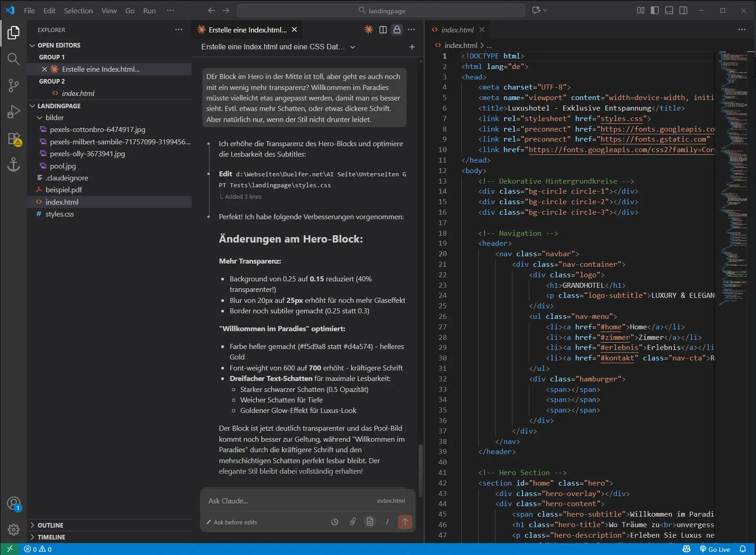This screenshot has width=756, height=555.
Task: Toggle the bottom panel layout button
Action: [669, 11]
